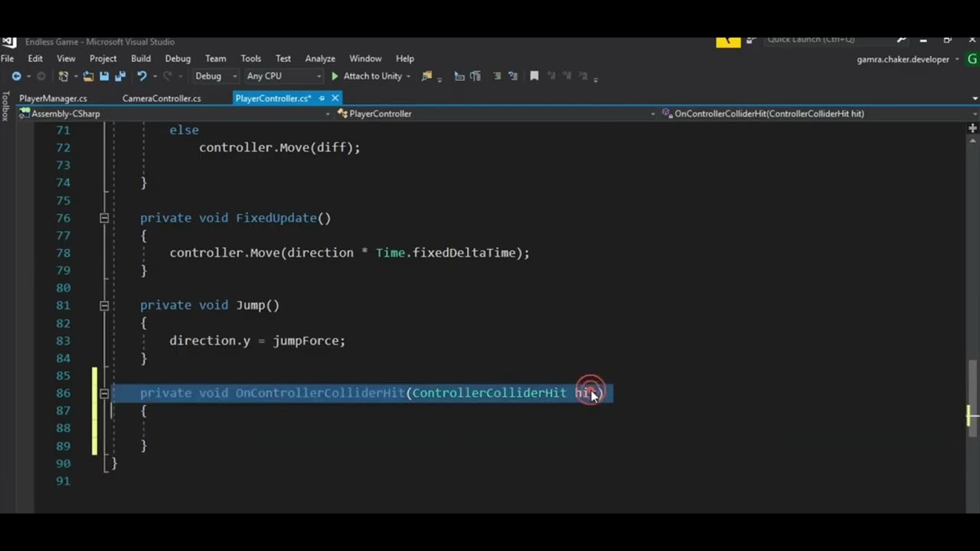Collapse the FixedUpdate method block
980x551 pixels.
click(104, 218)
